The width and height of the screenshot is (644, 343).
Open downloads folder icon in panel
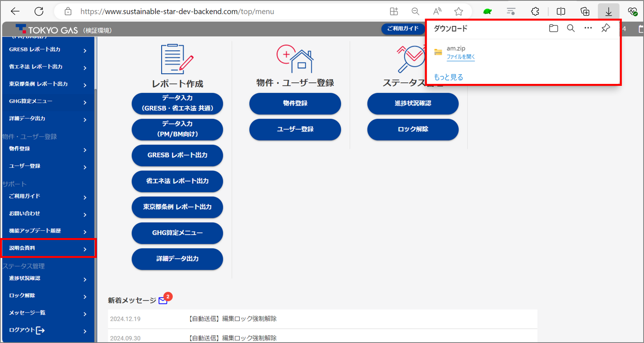click(553, 28)
